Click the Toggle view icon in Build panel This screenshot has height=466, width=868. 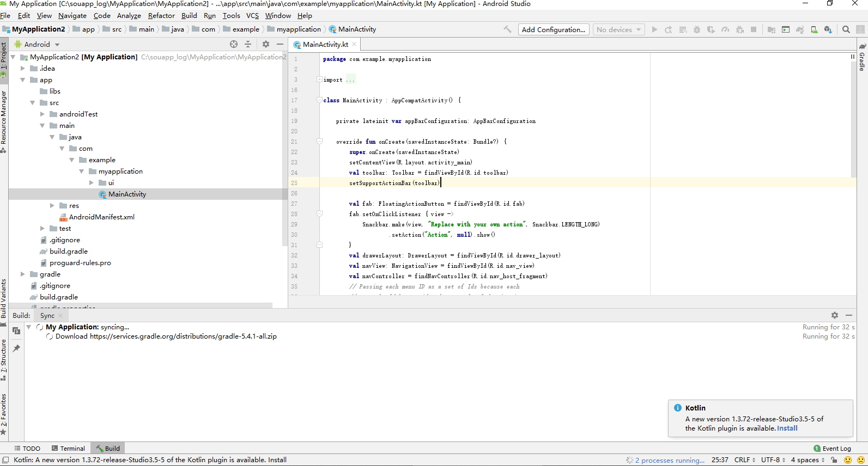pos(16,330)
